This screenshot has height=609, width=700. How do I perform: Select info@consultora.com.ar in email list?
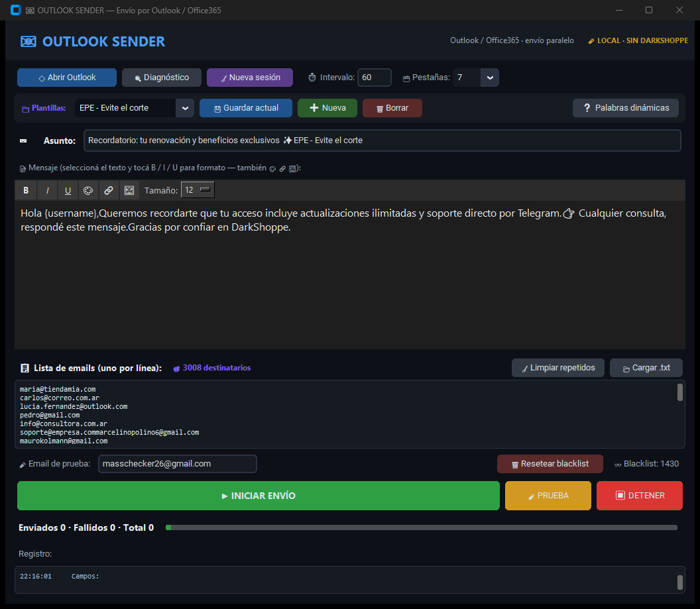coord(64,424)
